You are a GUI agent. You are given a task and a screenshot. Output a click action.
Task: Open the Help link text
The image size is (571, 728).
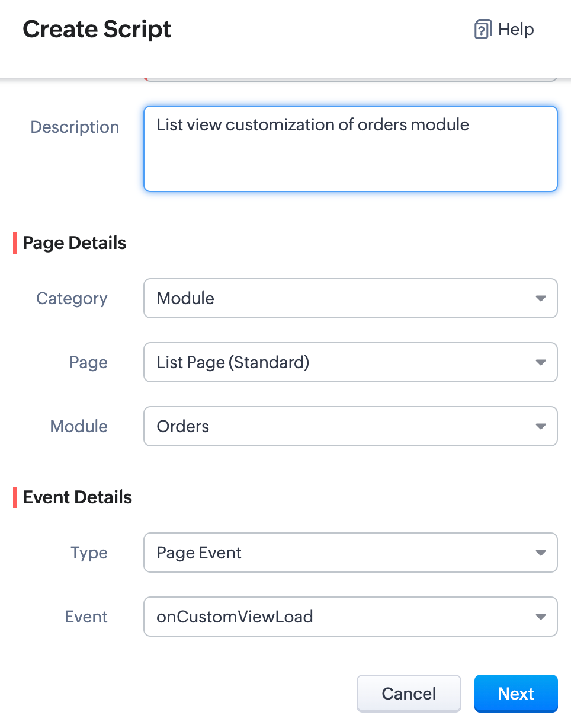coord(516,30)
